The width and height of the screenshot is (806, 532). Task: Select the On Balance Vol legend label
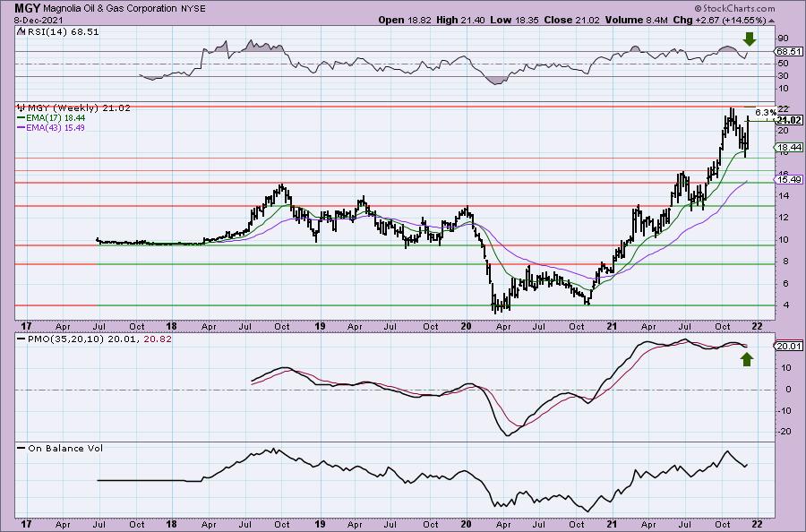coord(65,448)
